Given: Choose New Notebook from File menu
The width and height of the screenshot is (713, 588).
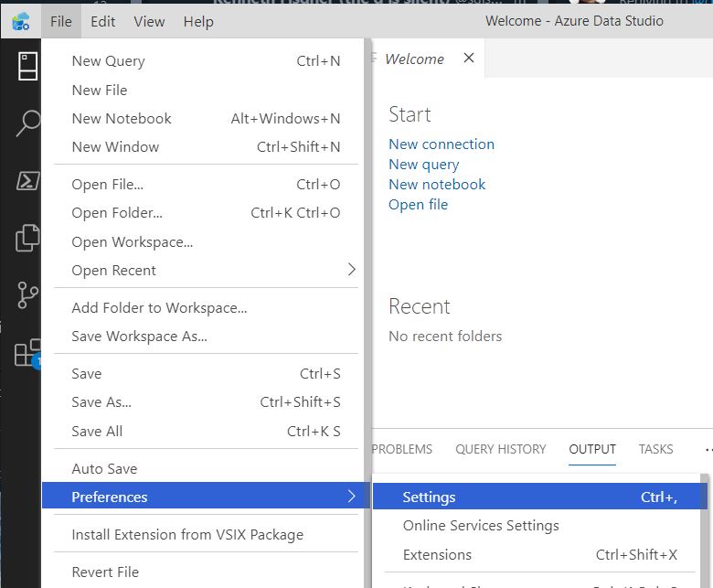Looking at the screenshot, I should (x=122, y=118).
